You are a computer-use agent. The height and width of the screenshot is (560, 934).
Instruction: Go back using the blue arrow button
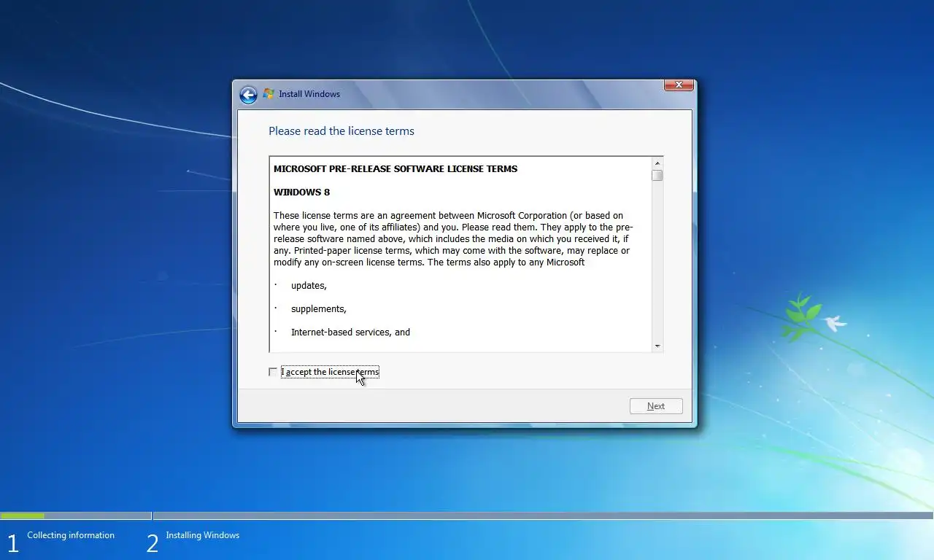(x=248, y=94)
